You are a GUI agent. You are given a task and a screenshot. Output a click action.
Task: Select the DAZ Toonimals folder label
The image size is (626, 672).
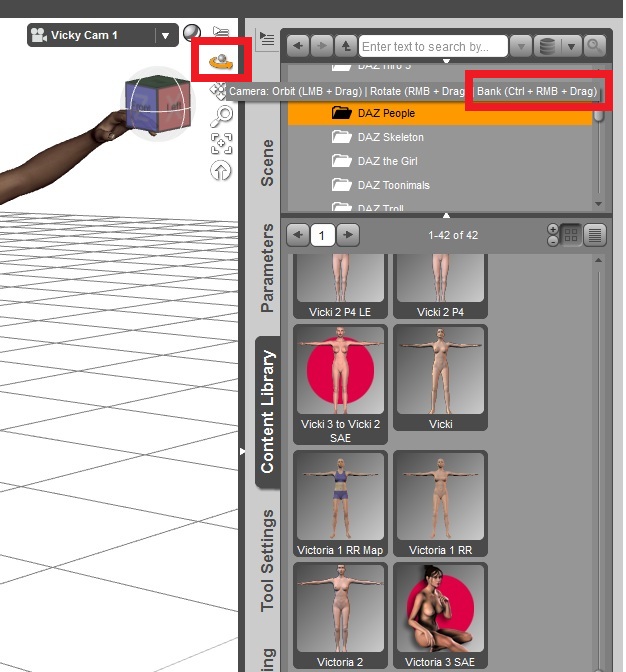(x=393, y=185)
